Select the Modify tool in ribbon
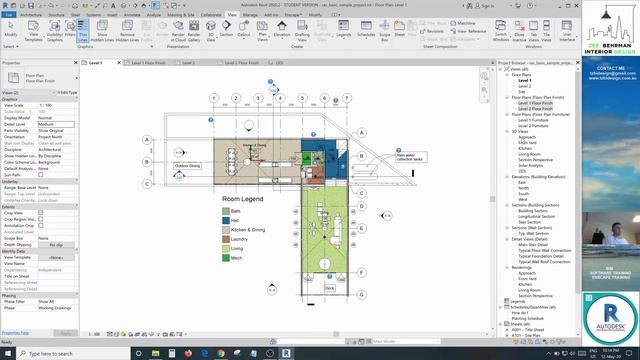 click(x=11, y=30)
